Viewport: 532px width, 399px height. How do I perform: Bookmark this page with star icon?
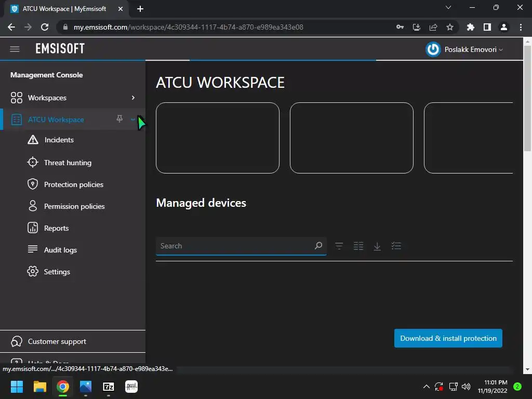click(x=450, y=27)
